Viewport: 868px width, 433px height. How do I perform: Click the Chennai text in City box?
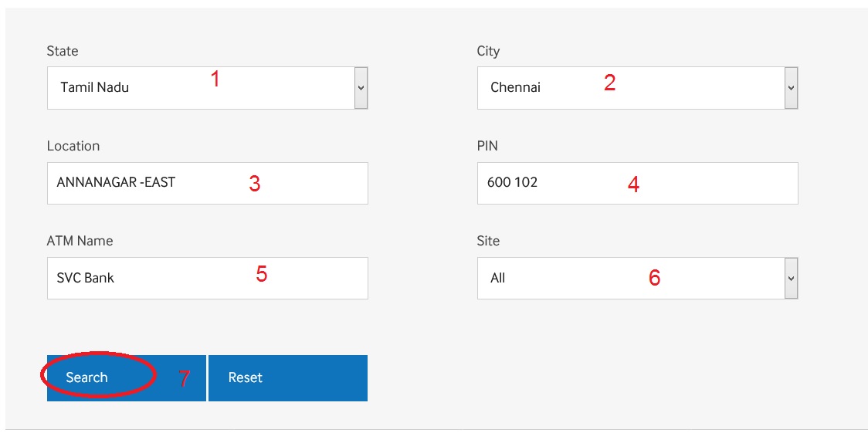[x=515, y=87]
